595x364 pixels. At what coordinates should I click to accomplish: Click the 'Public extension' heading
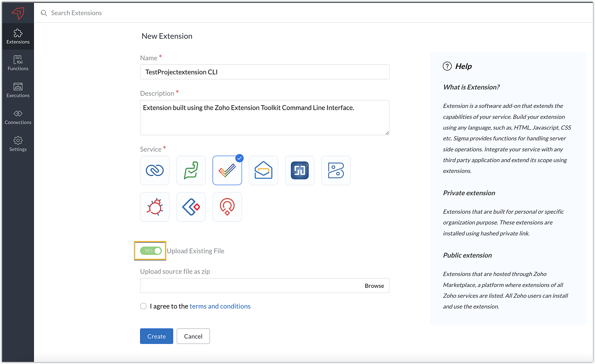click(x=467, y=255)
